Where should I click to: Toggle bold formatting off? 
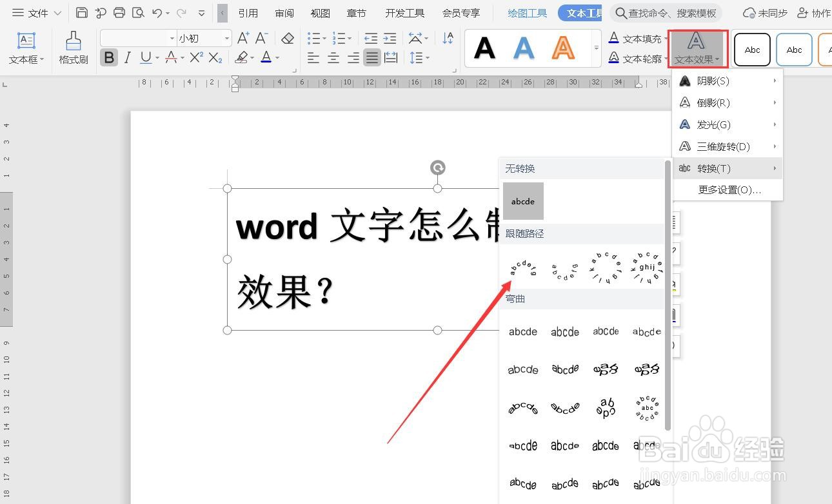(x=108, y=57)
